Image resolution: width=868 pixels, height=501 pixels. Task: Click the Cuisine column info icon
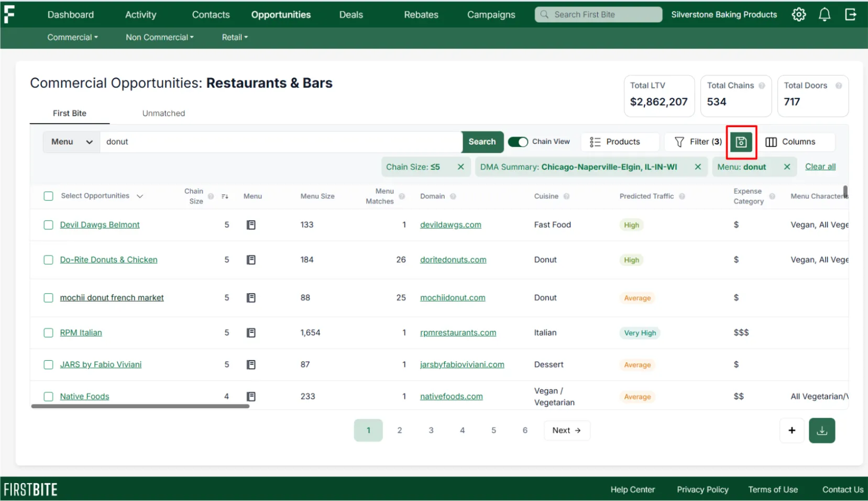tap(566, 196)
